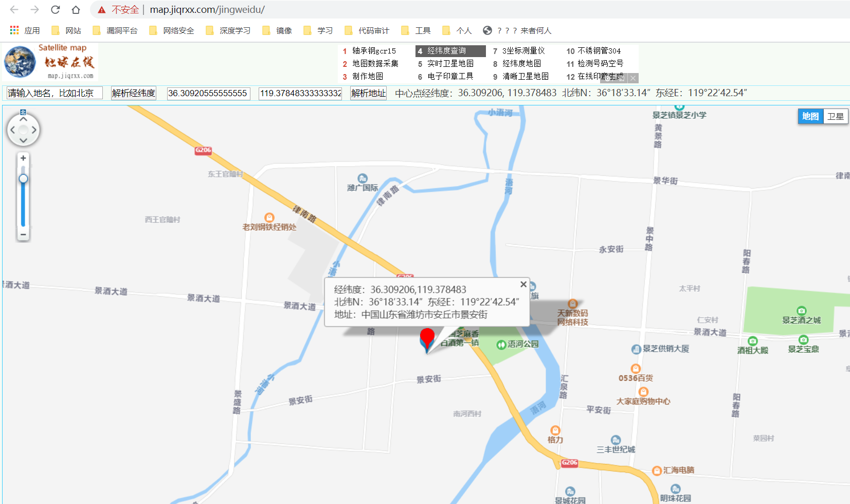Viewport: 850px width, 504px height.
Task: Open the 电子印章工具 option
Action: 451,76
